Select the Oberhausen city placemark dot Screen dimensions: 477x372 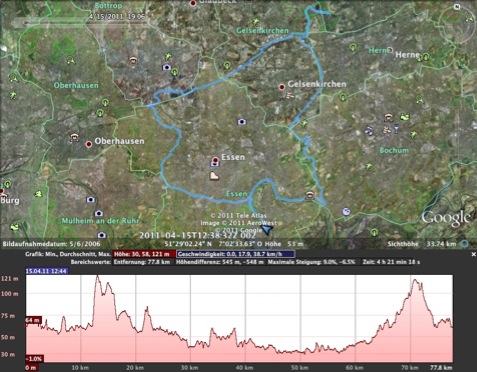click(x=89, y=144)
